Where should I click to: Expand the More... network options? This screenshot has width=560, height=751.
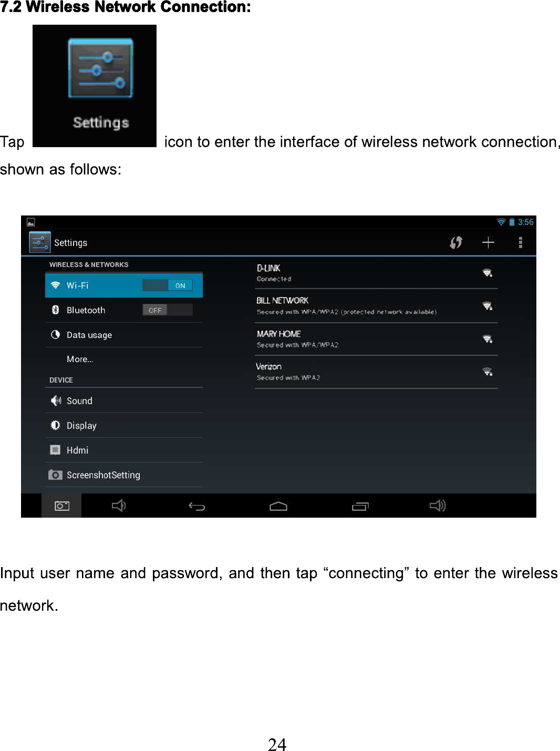(x=124, y=359)
